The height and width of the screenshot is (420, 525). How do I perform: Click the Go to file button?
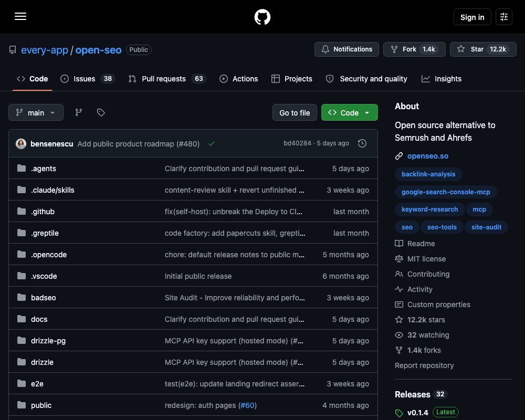tap(295, 112)
